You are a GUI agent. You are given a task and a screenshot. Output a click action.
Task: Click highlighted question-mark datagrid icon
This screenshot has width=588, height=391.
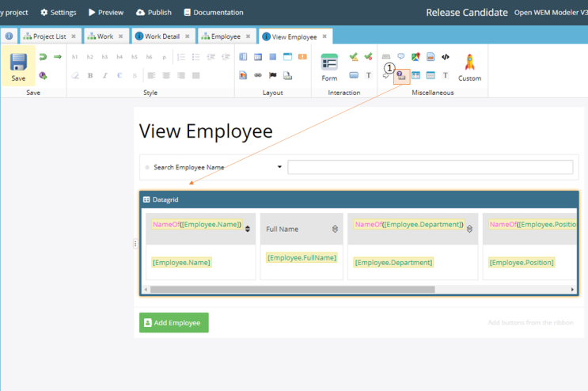click(x=401, y=76)
